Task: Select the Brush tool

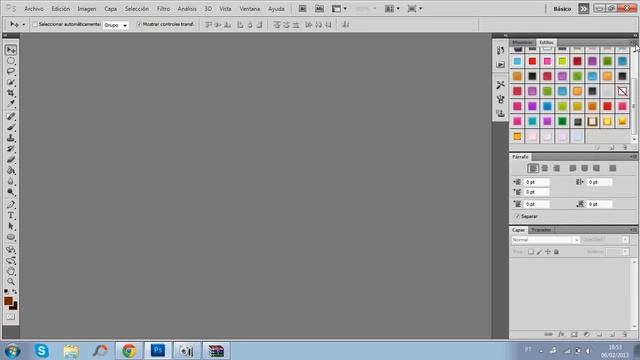Action: [11, 127]
